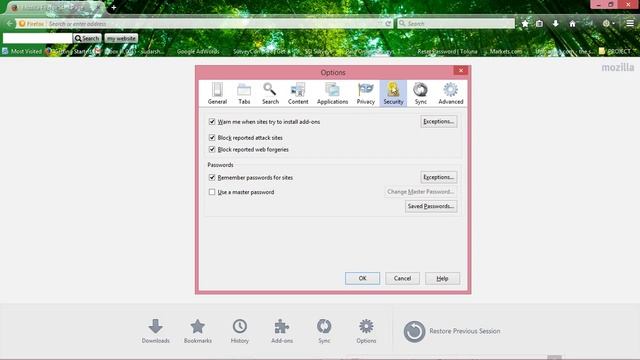Cancel the Options dialog
This screenshot has width=640, height=360.
coord(402,278)
